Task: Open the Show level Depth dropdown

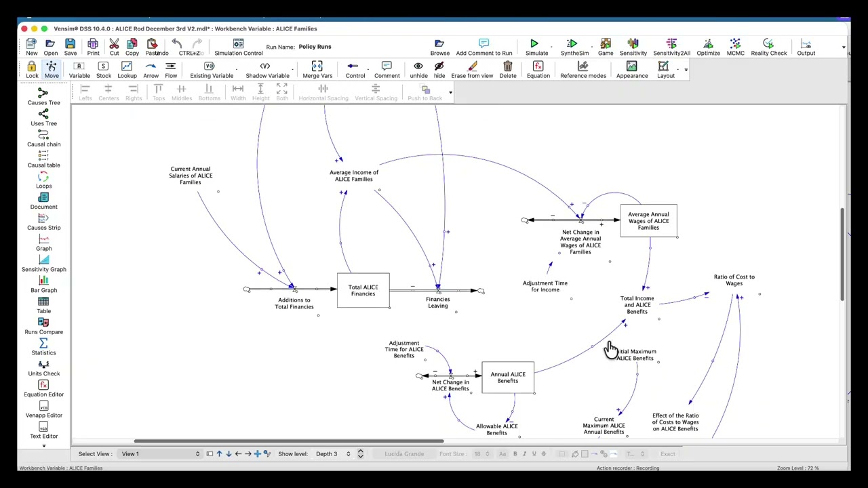Action: coord(333,454)
